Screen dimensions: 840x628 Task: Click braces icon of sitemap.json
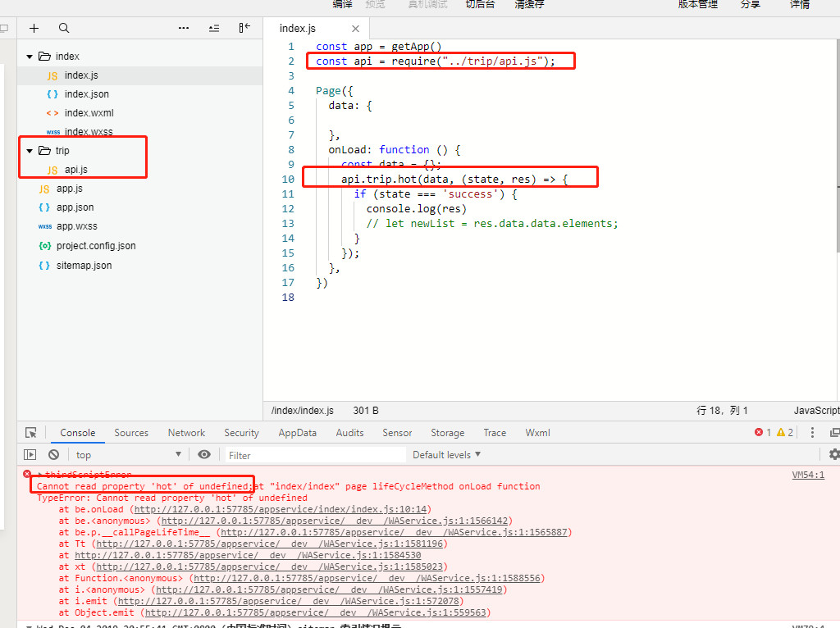(44, 266)
